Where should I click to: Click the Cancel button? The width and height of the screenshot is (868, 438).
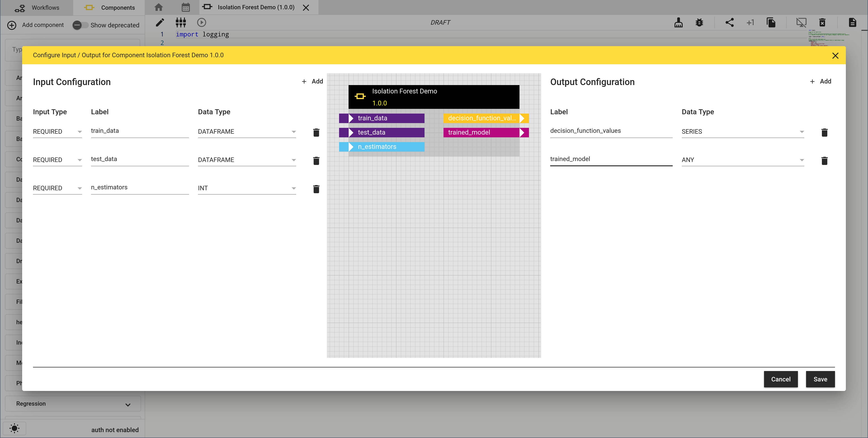(781, 379)
